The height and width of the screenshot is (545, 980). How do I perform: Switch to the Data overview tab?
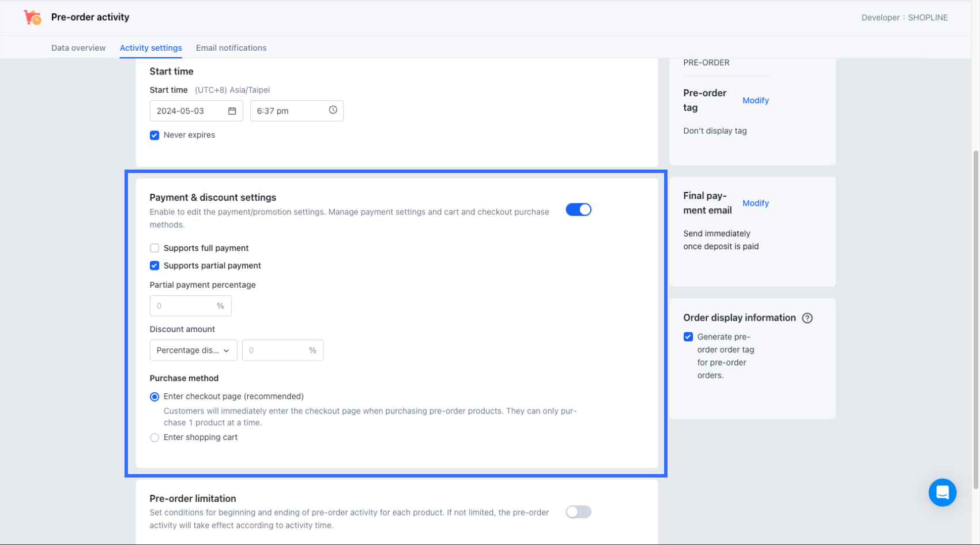(78, 48)
